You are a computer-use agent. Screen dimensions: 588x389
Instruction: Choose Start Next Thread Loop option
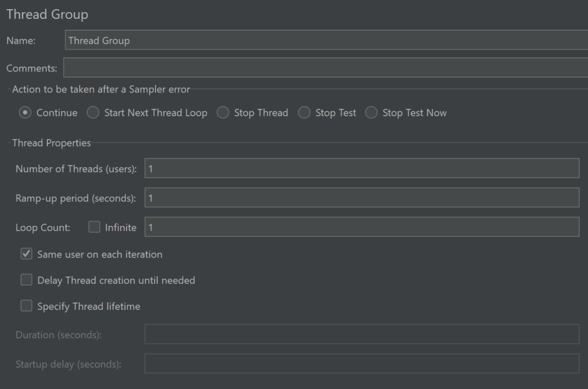click(x=93, y=113)
